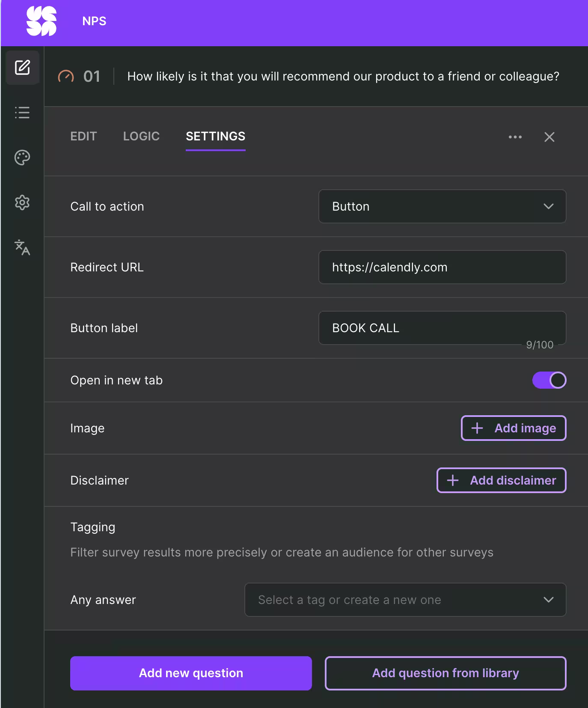Screen dimensions: 588x708
Task: Click the Add disclaimer button
Action: [x=501, y=480]
